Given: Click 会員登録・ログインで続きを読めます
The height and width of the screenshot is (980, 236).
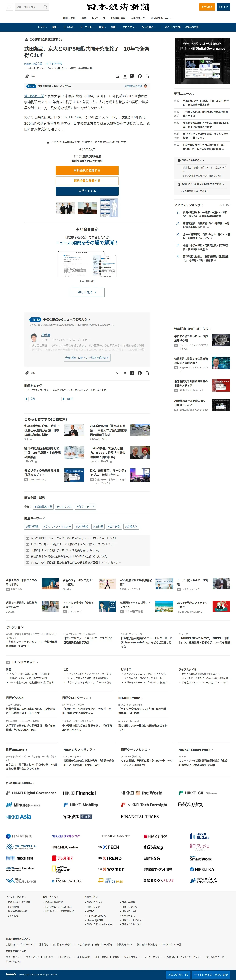Looking at the screenshot, I should (x=87, y=358).
